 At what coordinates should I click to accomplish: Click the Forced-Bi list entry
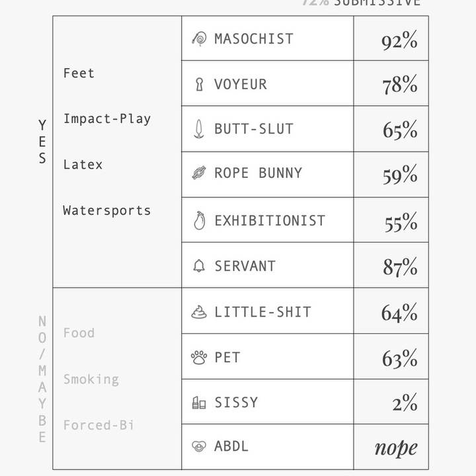tap(99, 425)
